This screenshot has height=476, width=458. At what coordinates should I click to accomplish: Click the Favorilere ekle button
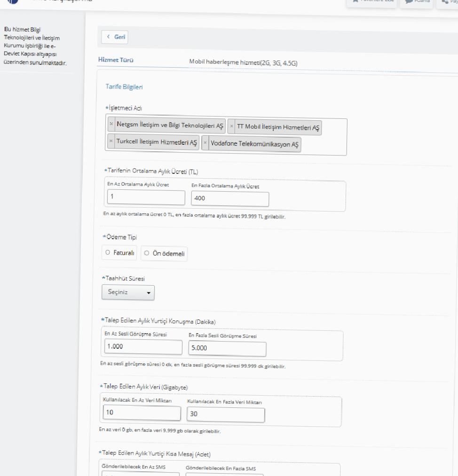372,2
